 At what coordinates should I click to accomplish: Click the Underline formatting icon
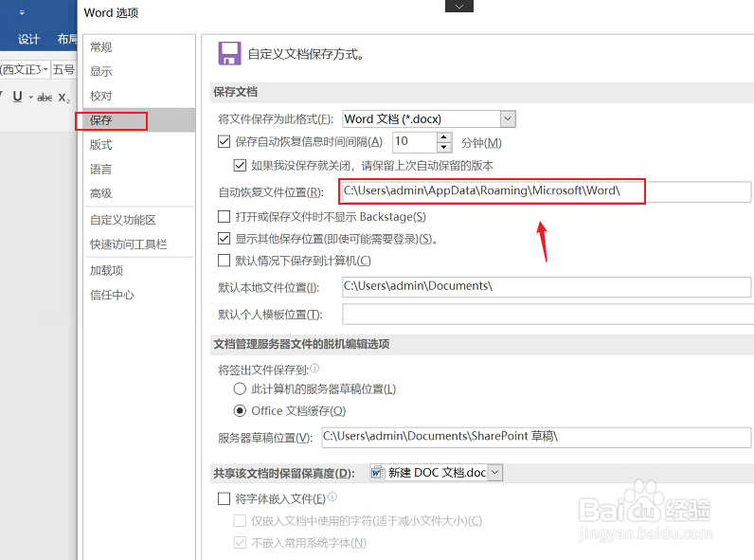pyautogui.click(x=17, y=97)
